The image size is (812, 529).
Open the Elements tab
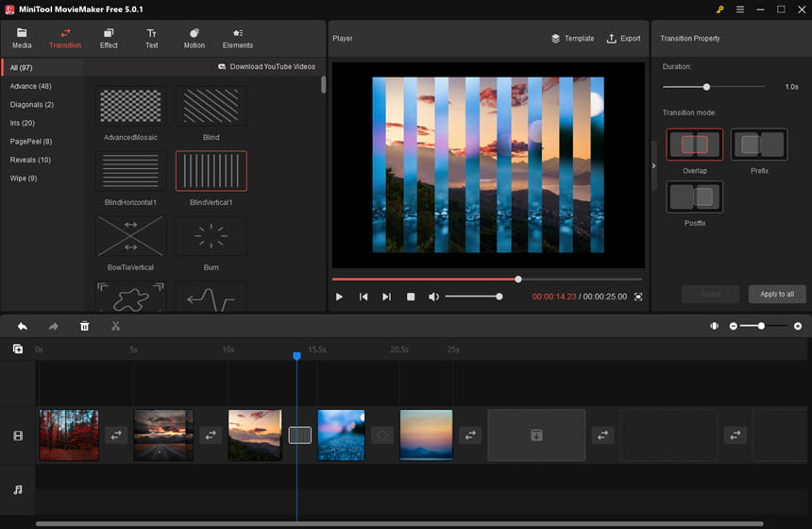[x=238, y=39]
